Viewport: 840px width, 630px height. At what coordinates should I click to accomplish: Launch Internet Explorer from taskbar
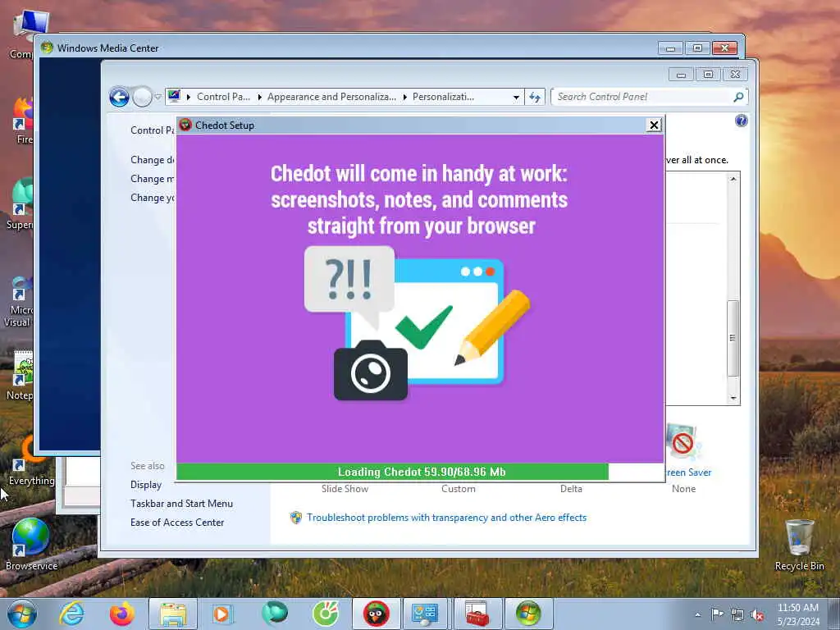[71, 614]
